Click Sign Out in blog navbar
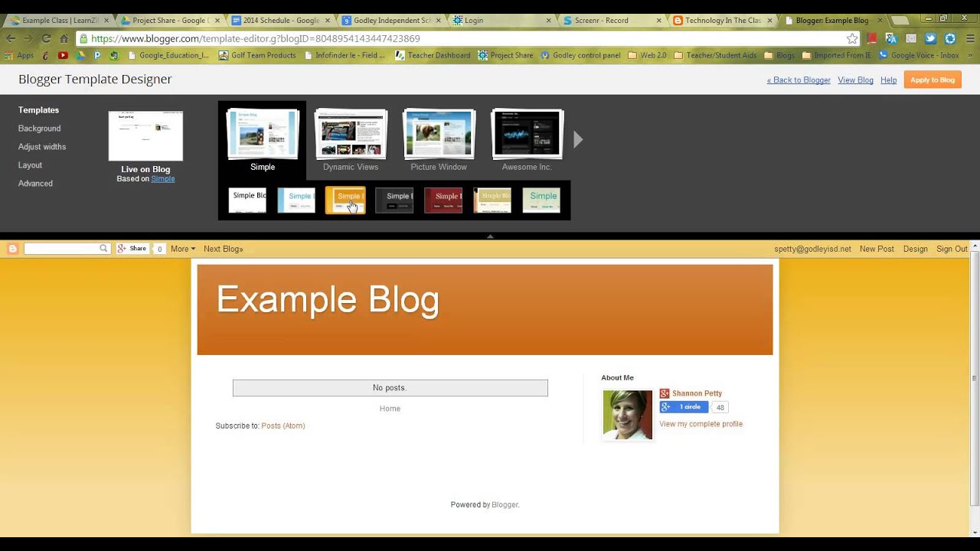The image size is (980, 551). tap(952, 249)
